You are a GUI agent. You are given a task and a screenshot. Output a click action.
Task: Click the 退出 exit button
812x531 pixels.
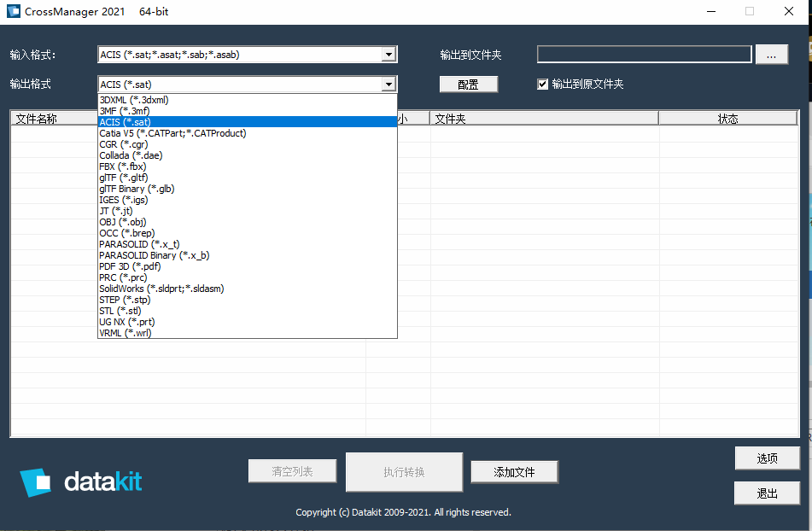point(767,493)
